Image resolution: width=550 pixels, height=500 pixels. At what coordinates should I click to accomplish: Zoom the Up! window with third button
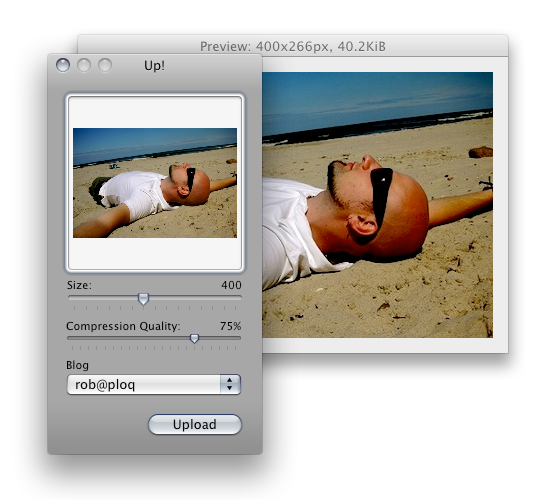click(105, 65)
